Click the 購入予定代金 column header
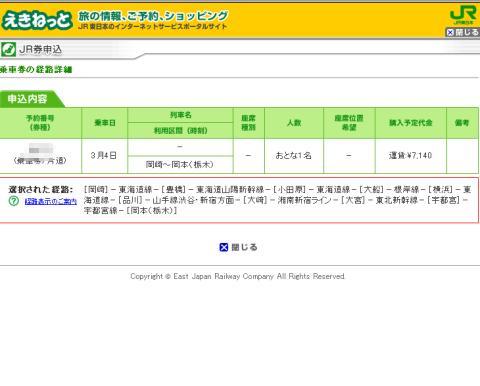This screenshot has width=480, height=386. coord(411,123)
